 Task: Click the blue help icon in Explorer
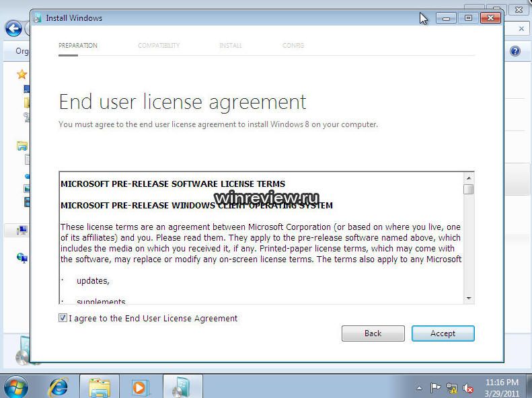click(515, 51)
